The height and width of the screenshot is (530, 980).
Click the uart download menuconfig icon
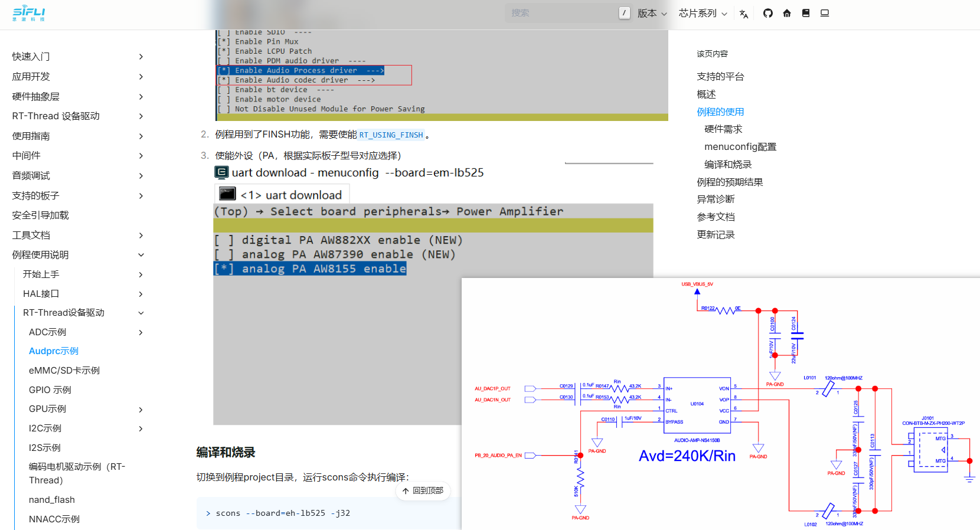[x=221, y=172]
